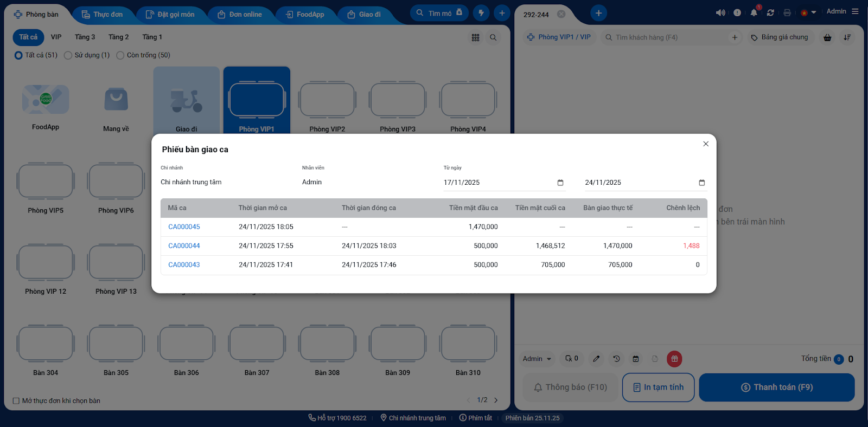The image size is (868, 427).
Task: Open the Đặt gọi món tab
Action: pos(170,15)
